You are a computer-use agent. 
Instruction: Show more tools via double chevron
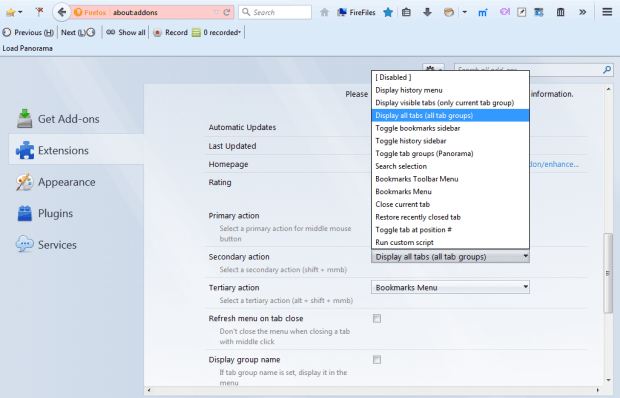[582, 12]
